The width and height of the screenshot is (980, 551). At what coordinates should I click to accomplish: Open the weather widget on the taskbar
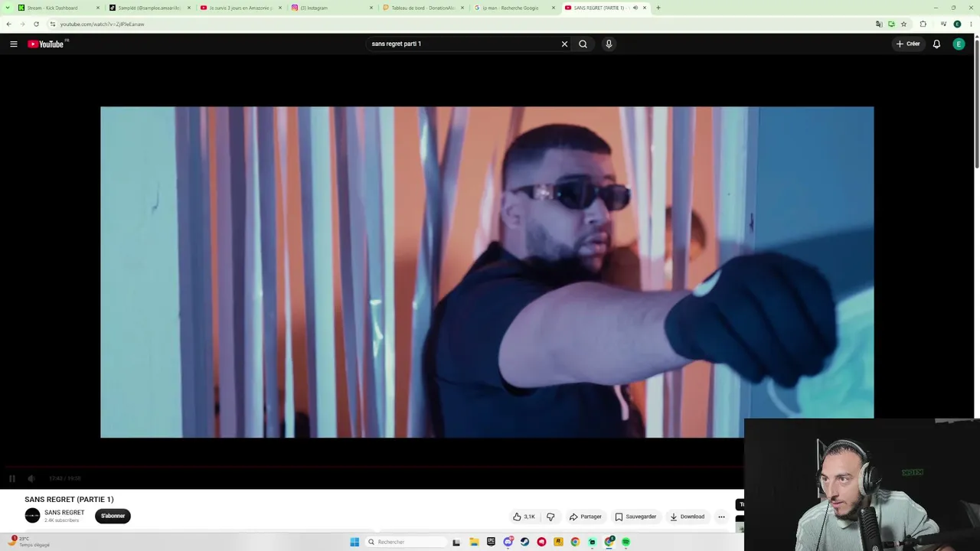coord(29,542)
